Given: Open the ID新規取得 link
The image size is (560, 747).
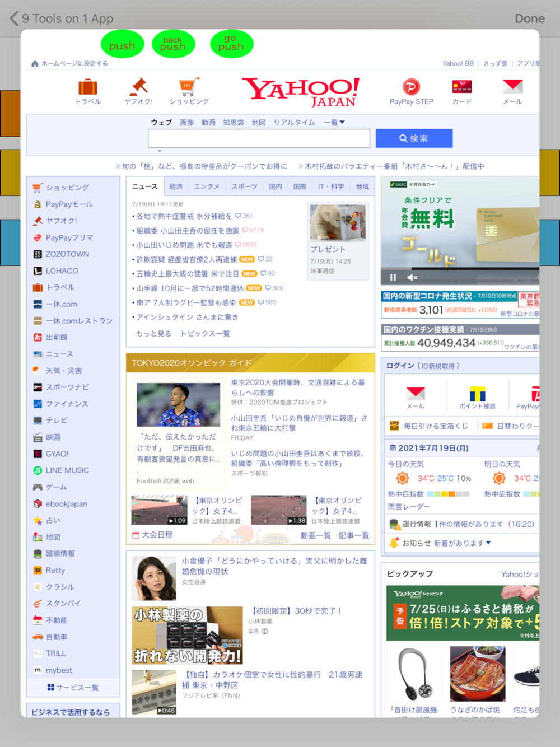Looking at the screenshot, I should [x=440, y=366].
